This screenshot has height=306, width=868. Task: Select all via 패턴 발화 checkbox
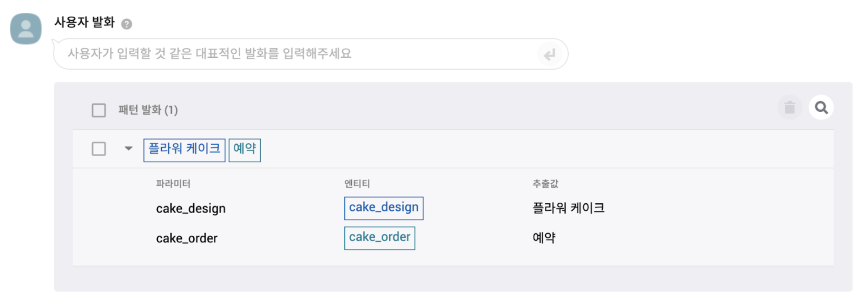(99, 110)
